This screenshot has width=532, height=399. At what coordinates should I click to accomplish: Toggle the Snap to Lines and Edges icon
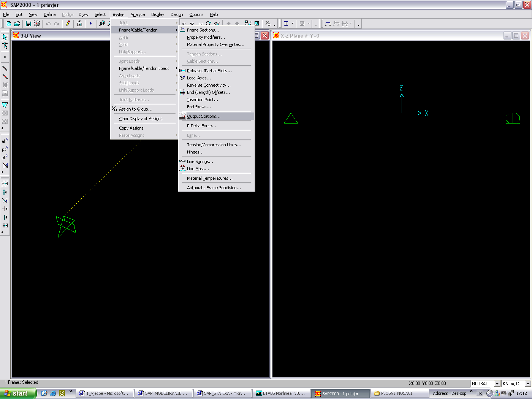click(5, 217)
